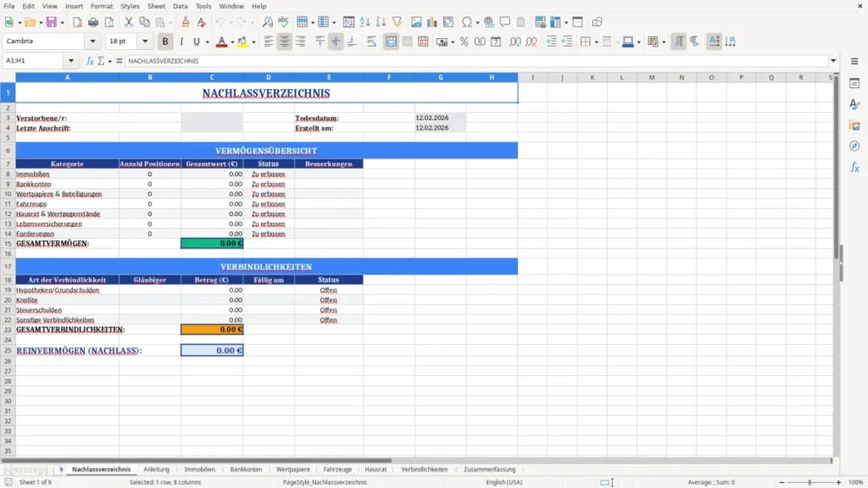Toggle bold formatting
Image resolution: width=868 pixels, height=488 pixels.
coord(165,42)
